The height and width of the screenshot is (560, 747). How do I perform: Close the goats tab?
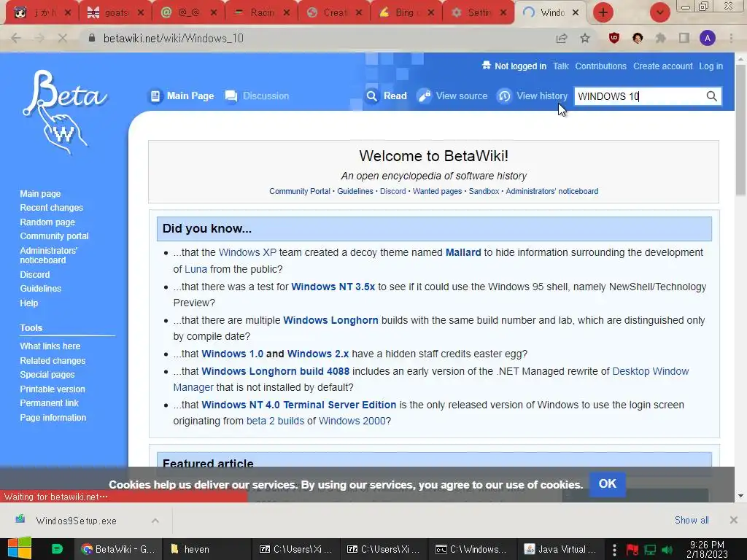click(141, 13)
